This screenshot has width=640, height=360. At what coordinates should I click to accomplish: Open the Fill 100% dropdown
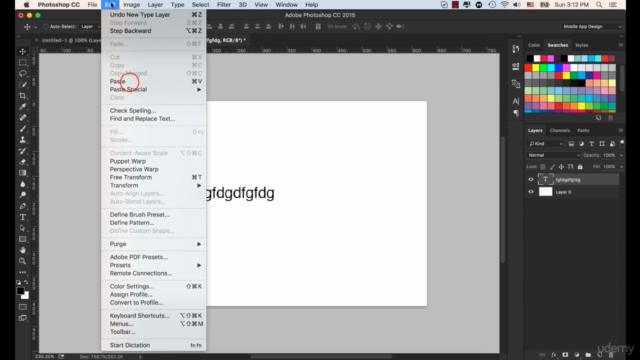[622, 167]
